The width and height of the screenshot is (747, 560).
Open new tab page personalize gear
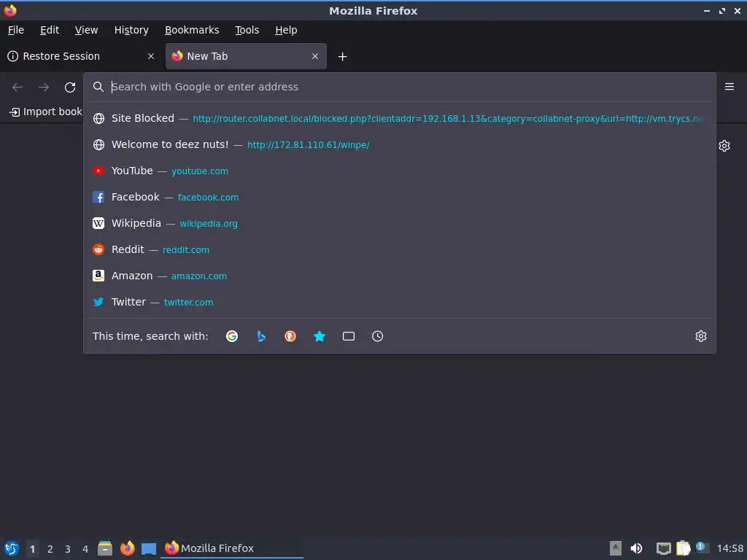724,146
